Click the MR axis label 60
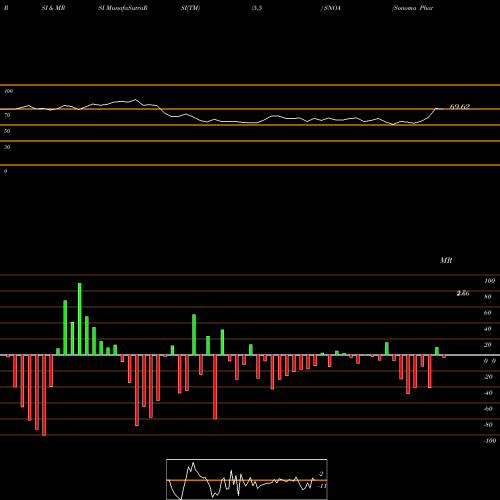Screen dimensions: 500x500 488,313
